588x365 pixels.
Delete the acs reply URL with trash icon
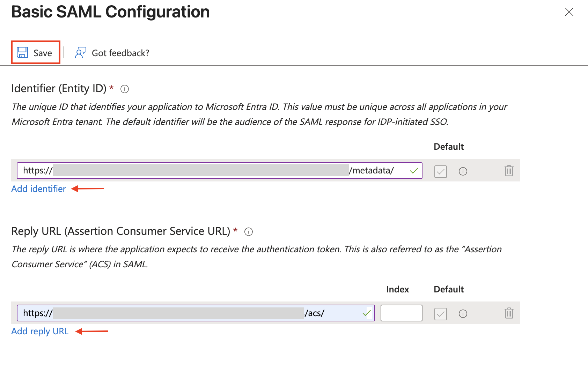tap(509, 313)
